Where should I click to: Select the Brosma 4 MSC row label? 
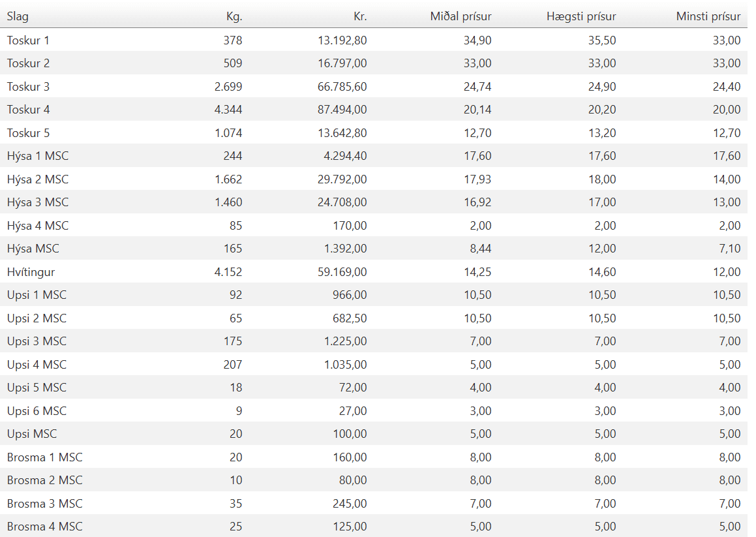click(x=44, y=527)
